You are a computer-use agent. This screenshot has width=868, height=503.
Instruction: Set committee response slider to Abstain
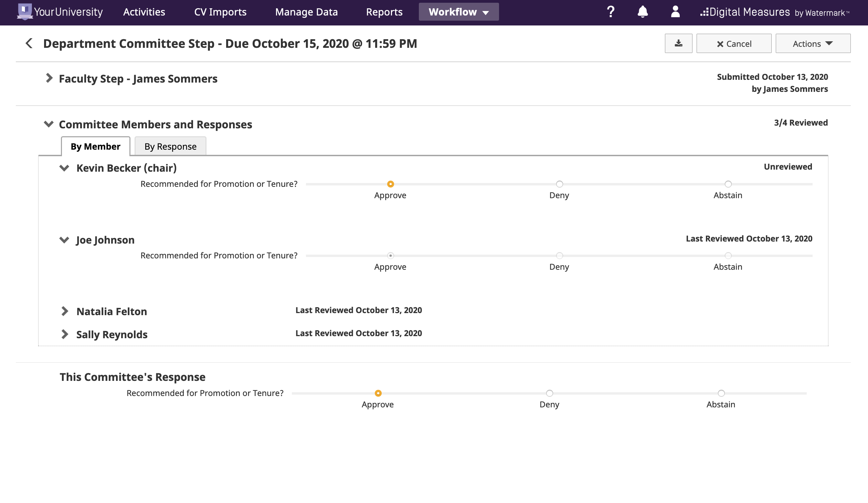click(721, 393)
